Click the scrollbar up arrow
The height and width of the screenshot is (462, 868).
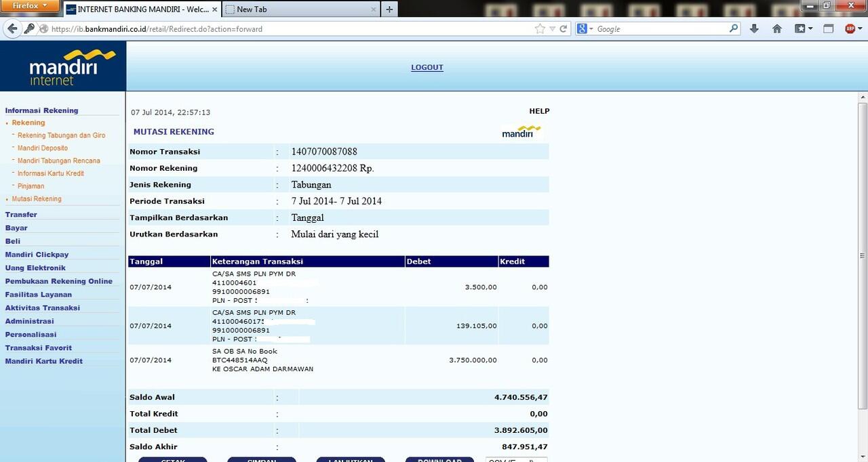click(x=863, y=97)
